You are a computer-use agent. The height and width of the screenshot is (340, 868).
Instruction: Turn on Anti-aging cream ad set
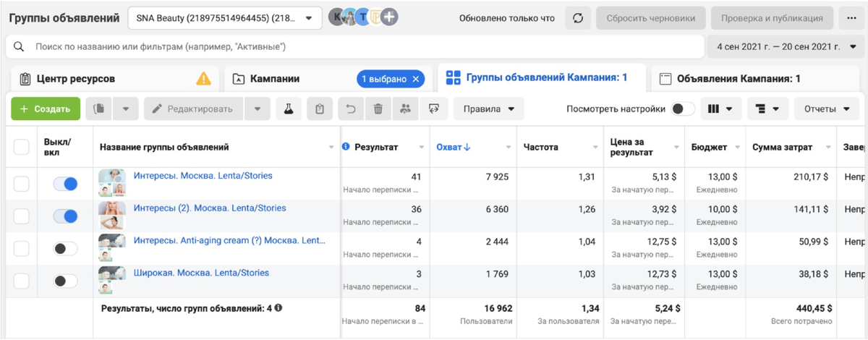[65, 248]
